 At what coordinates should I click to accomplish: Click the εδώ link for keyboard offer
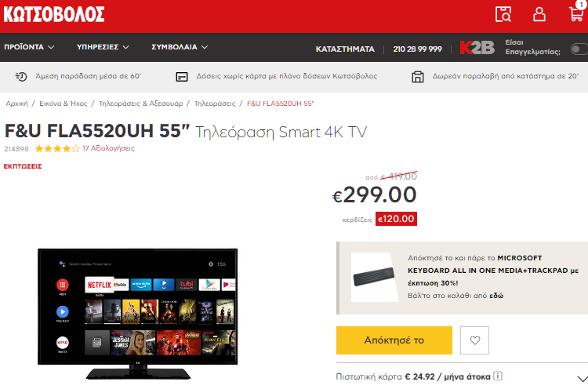click(x=496, y=296)
